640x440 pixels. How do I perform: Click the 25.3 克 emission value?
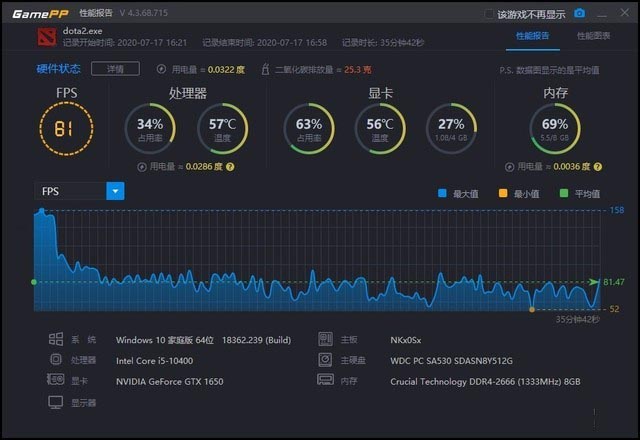click(x=358, y=69)
